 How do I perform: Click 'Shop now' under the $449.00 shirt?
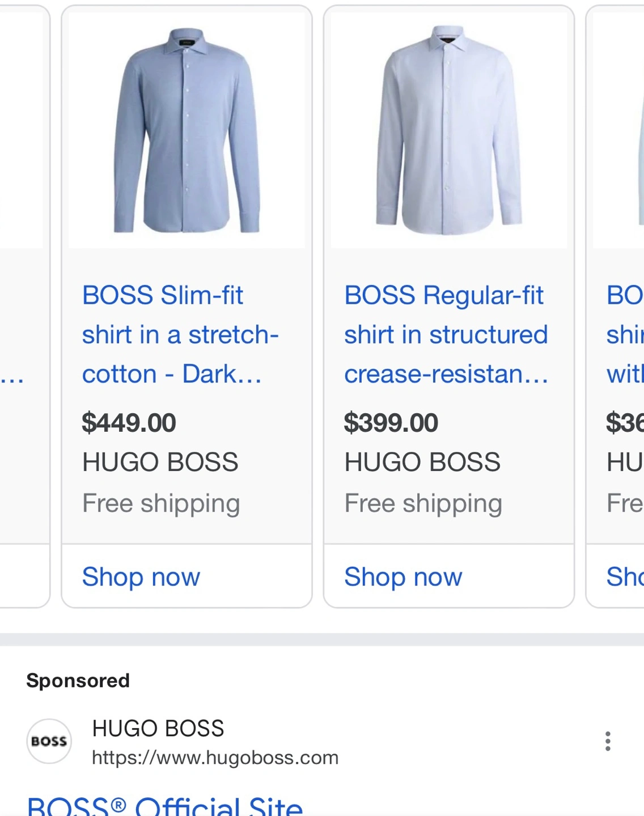pos(141,577)
